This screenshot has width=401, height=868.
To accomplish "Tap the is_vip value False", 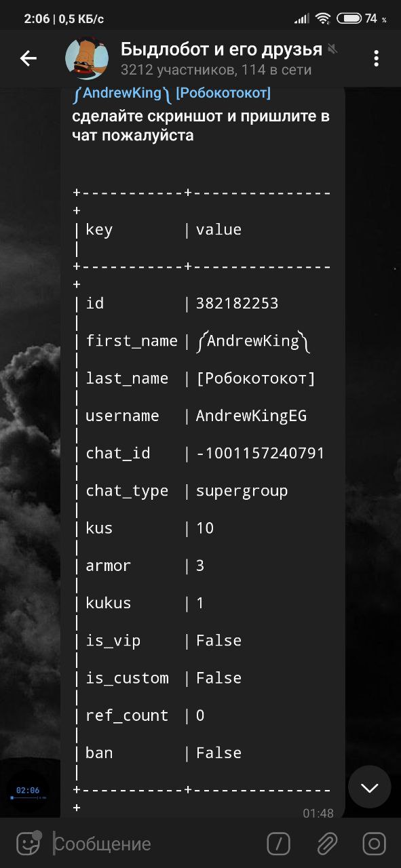I will click(x=218, y=640).
